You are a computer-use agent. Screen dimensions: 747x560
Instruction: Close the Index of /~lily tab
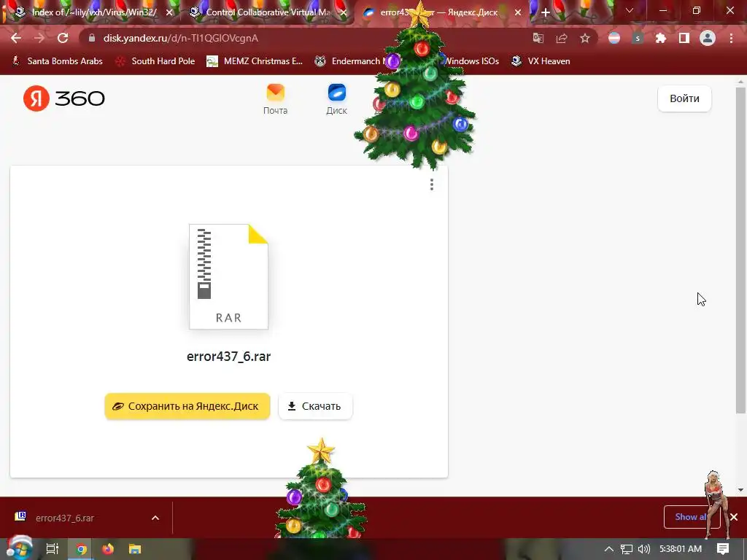[x=169, y=12]
